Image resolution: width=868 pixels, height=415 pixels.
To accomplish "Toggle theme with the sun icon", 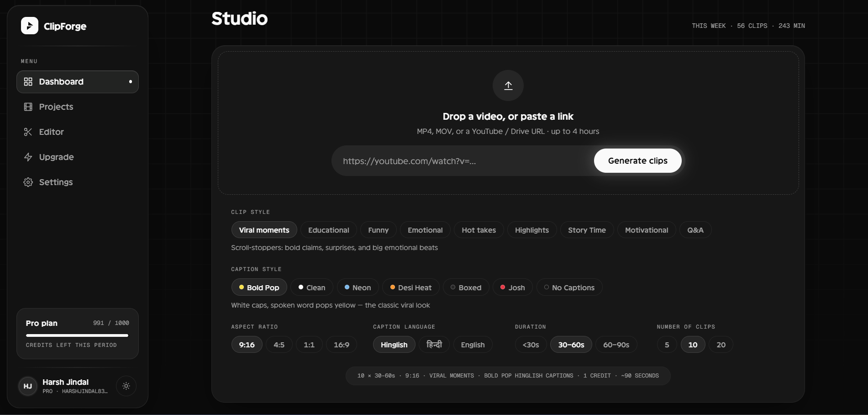I will pos(126,386).
